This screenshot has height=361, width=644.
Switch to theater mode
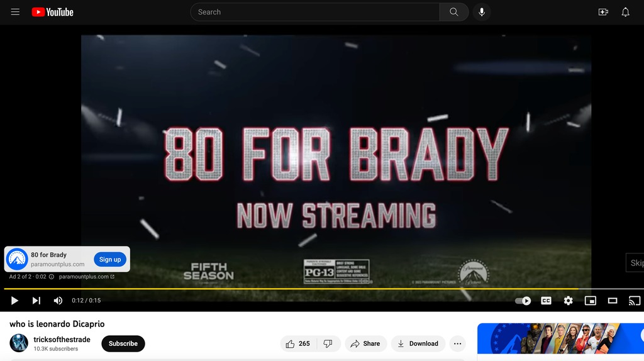612,301
